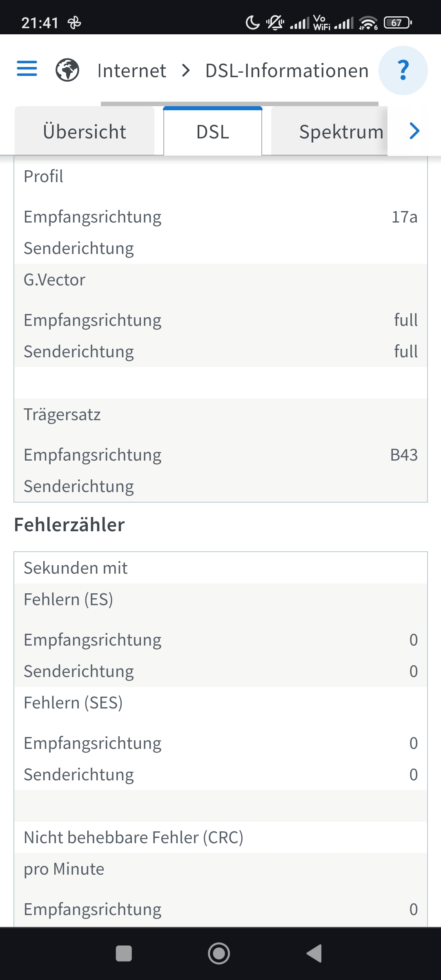
Task: Tap the globe Internet icon
Action: pyautogui.click(x=67, y=70)
